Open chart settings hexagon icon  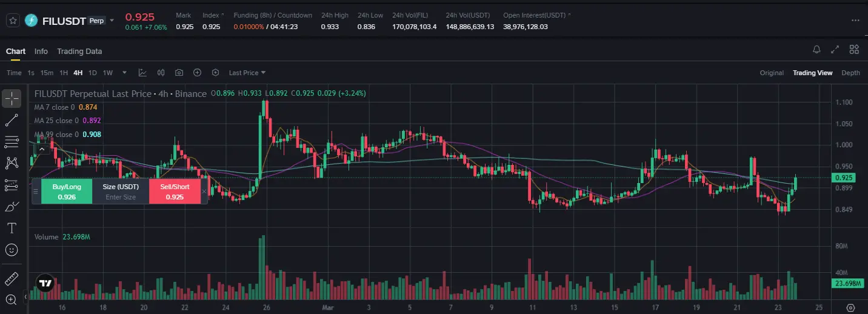tap(215, 73)
